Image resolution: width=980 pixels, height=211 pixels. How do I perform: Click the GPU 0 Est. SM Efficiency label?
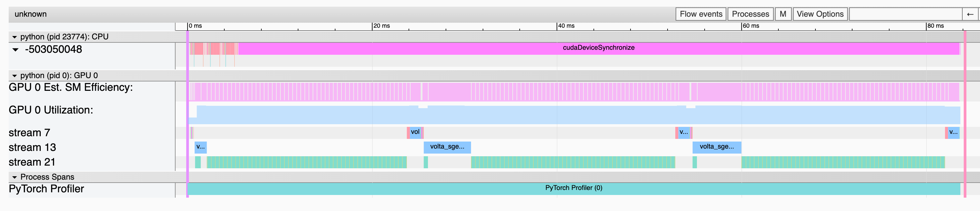click(71, 87)
